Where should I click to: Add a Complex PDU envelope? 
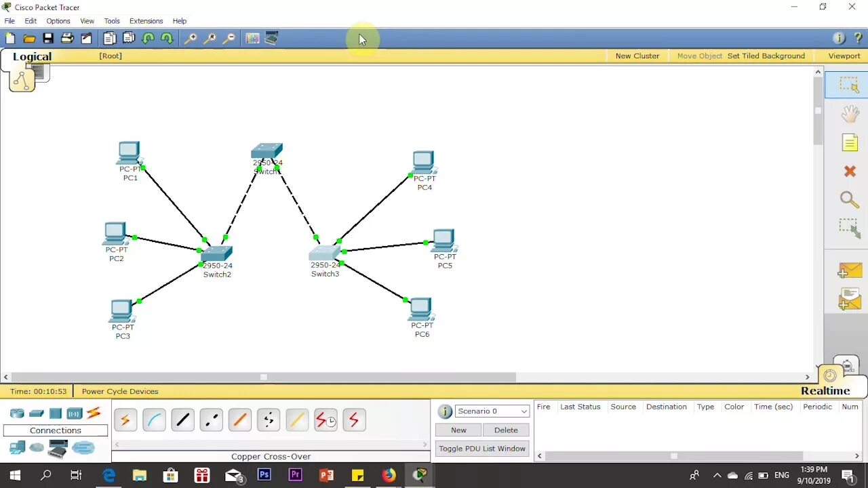click(x=849, y=299)
